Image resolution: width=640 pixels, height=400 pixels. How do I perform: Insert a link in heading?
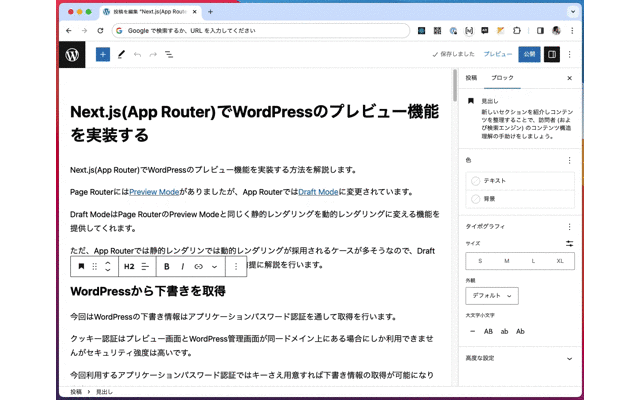pos(198,267)
